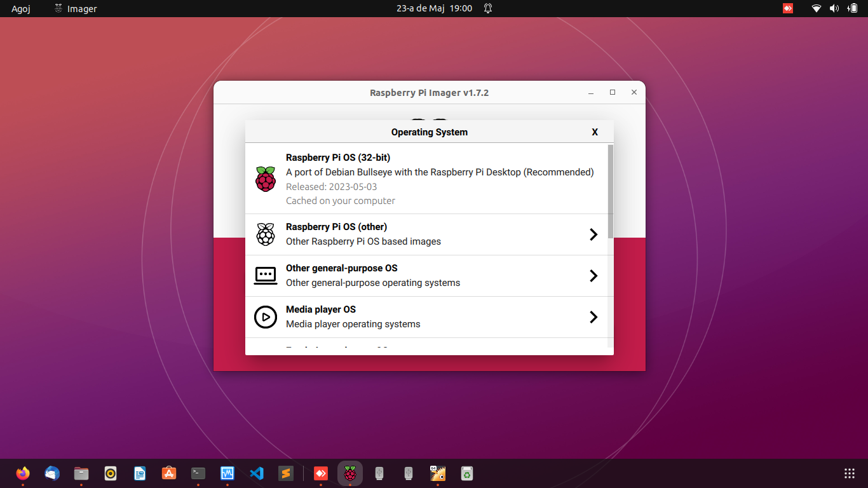Click the notification bell icon
This screenshot has width=868, height=488.
488,8
